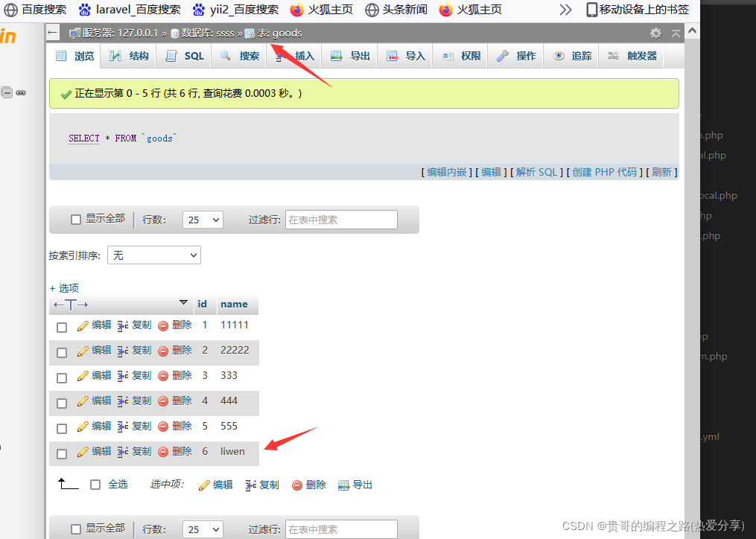Screen dimensions: 756x539
Task: Collapse the top navigation panel icon
Action: 676,34
